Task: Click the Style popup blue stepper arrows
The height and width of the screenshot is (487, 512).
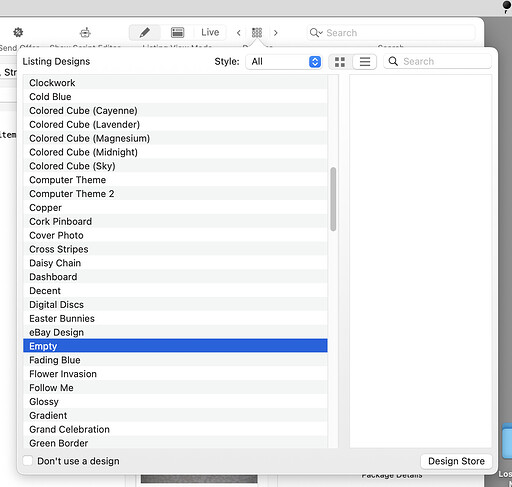Action: click(315, 62)
